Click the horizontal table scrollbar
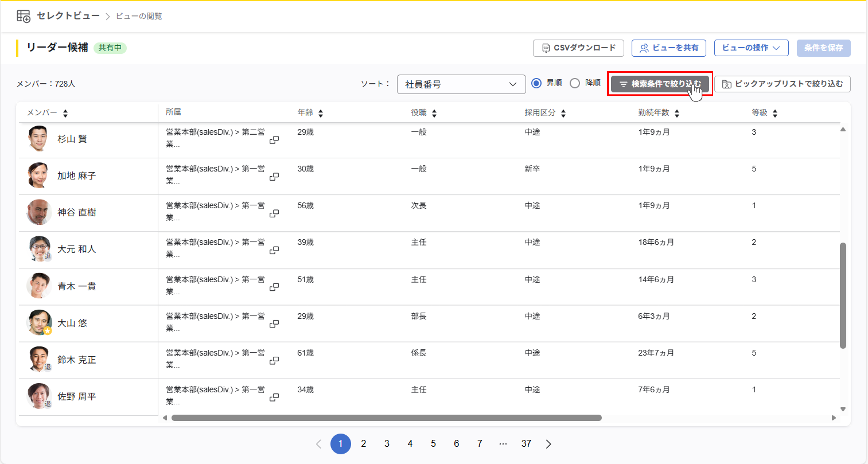Image resolution: width=868 pixels, height=464 pixels. (x=386, y=418)
